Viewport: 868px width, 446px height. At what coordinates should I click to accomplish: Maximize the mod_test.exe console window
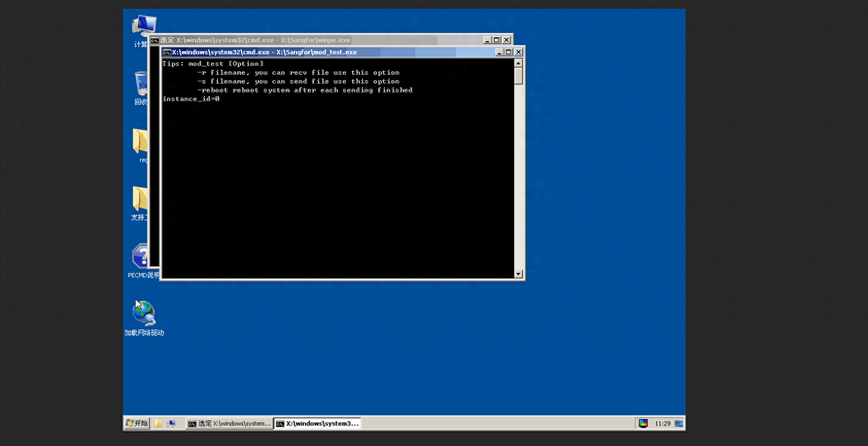pos(509,52)
